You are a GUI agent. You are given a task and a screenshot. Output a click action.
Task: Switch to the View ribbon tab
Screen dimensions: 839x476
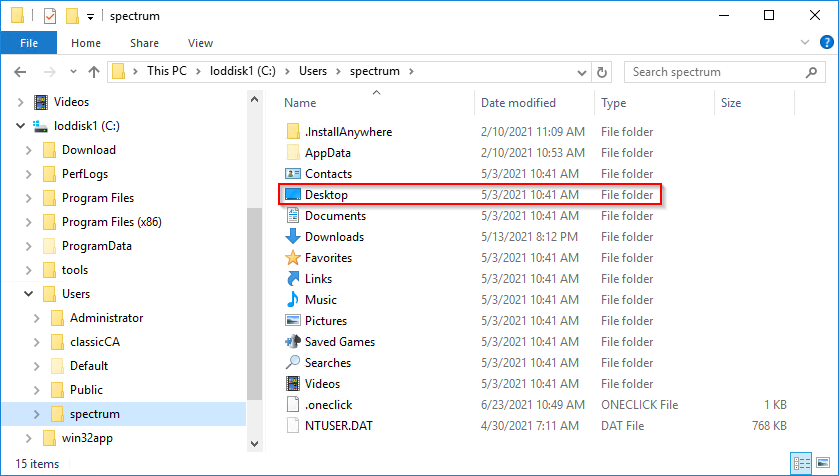click(200, 43)
